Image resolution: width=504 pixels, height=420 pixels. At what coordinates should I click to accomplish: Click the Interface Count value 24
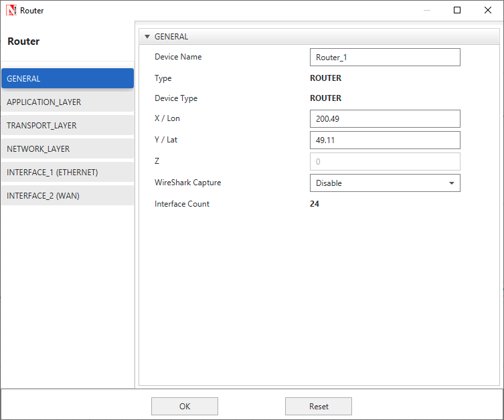315,204
